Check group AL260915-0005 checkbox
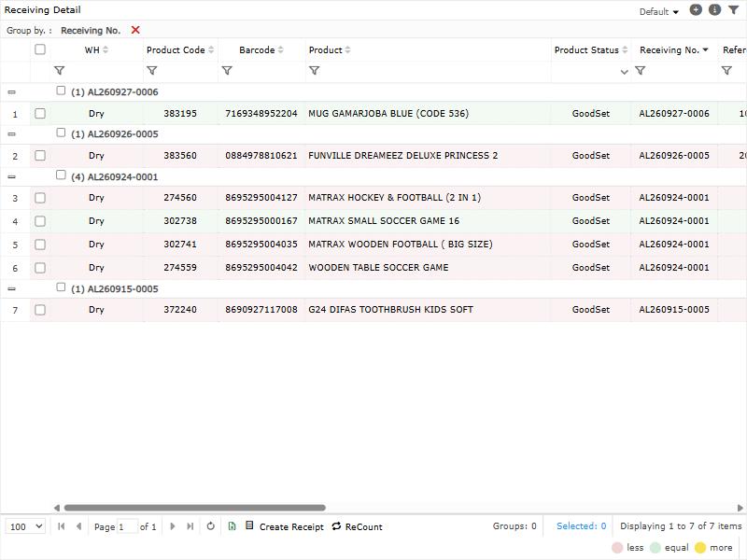The height and width of the screenshot is (560, 747). coord(61,287)
